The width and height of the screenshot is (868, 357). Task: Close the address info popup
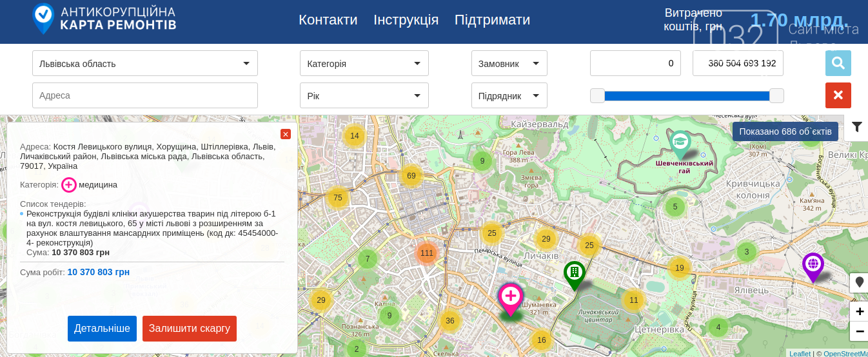pos(286,134)
